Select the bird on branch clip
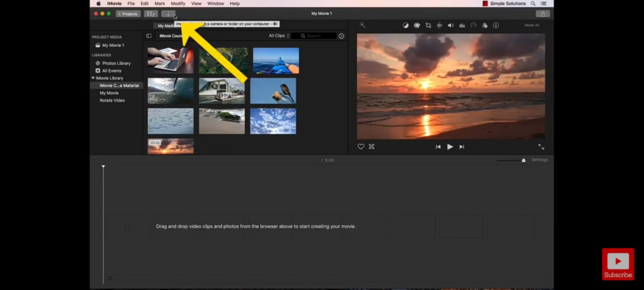Viewport: 644px width, 290px height. [273, 91]
